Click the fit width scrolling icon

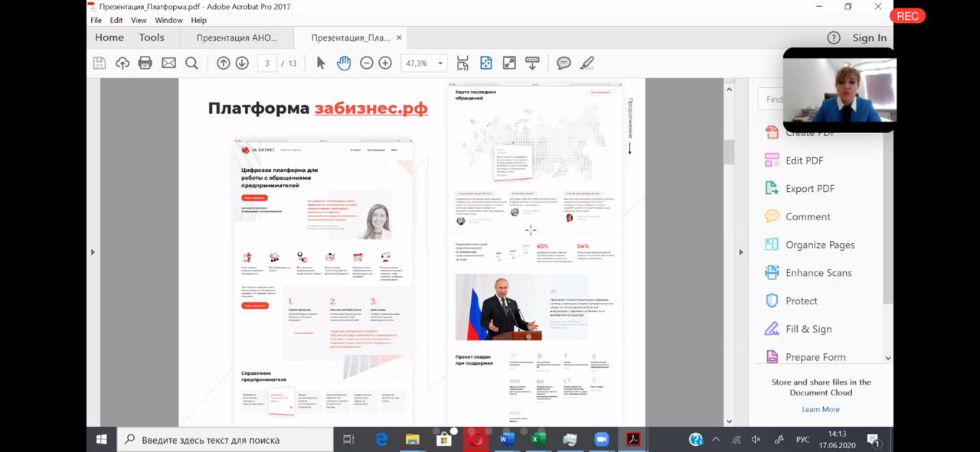462,63
